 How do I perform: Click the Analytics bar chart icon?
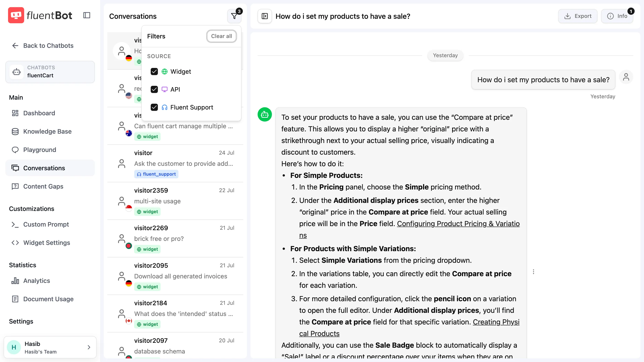tap(15, 281)
